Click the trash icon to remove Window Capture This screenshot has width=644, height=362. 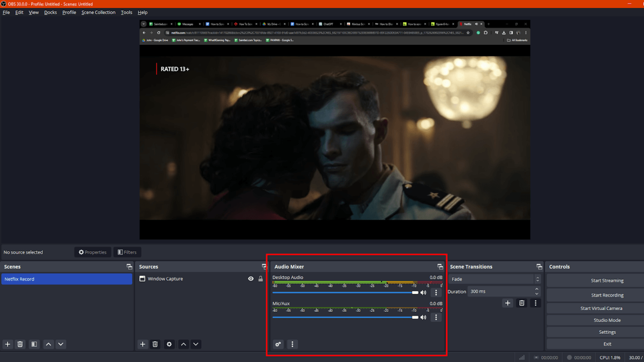155,344
